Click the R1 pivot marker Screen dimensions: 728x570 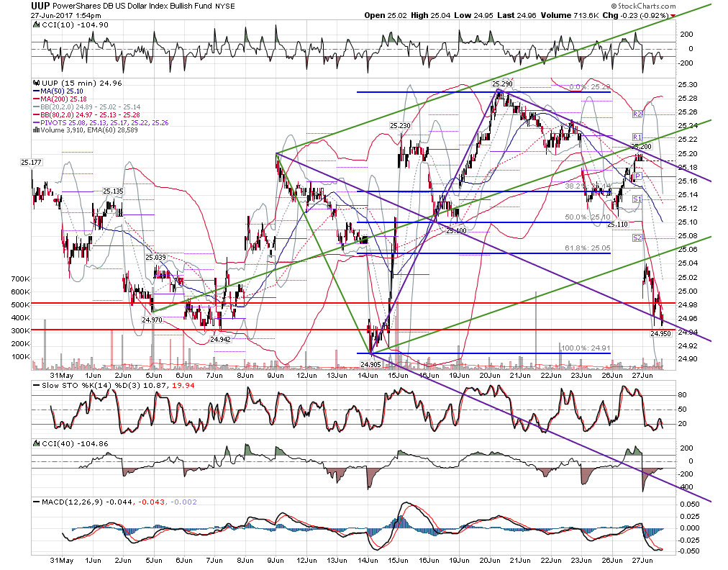[x=637, y=137]
